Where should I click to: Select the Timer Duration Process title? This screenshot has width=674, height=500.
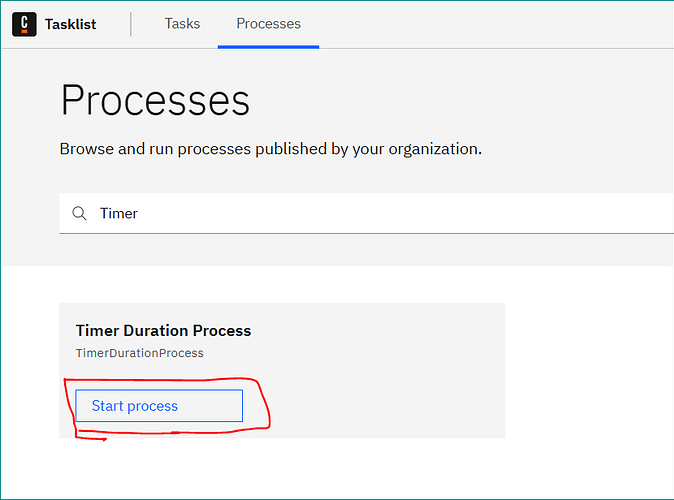163,330
